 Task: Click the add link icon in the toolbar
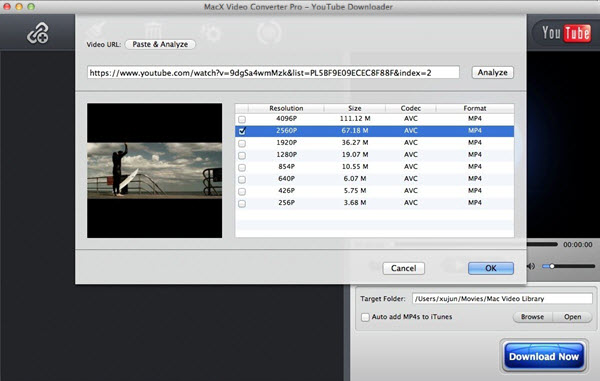point(38,33)
